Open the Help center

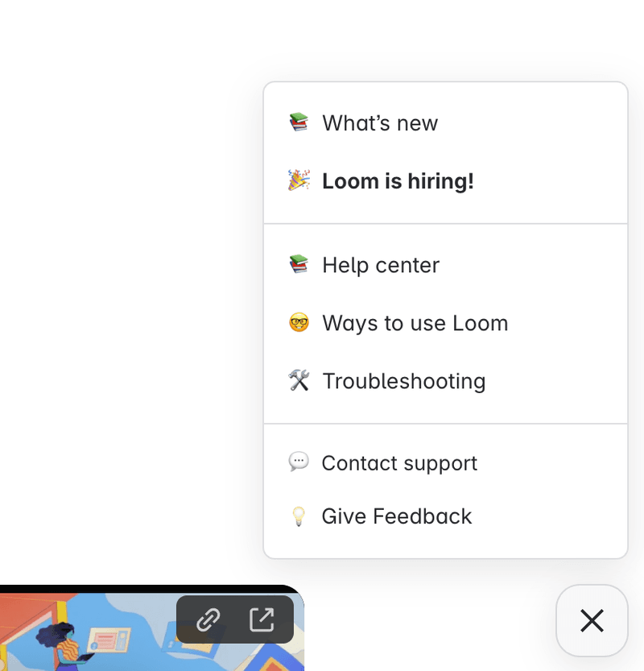tap(380, 264)
